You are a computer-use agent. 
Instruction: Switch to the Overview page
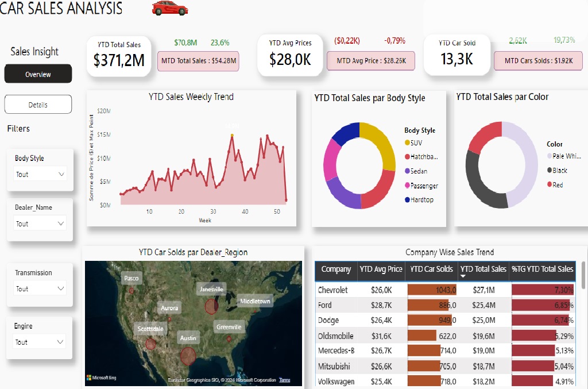point(38,74)
